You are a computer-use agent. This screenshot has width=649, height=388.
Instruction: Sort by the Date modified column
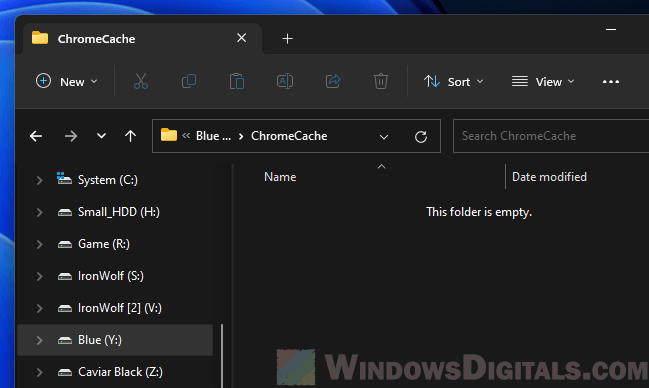pos(549,177)
